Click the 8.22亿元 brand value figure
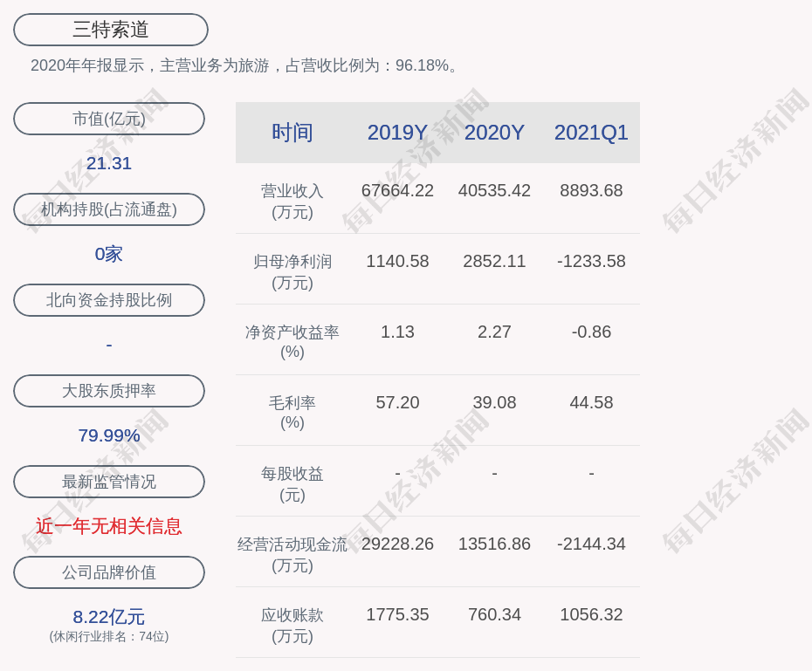 click(109, 617)
